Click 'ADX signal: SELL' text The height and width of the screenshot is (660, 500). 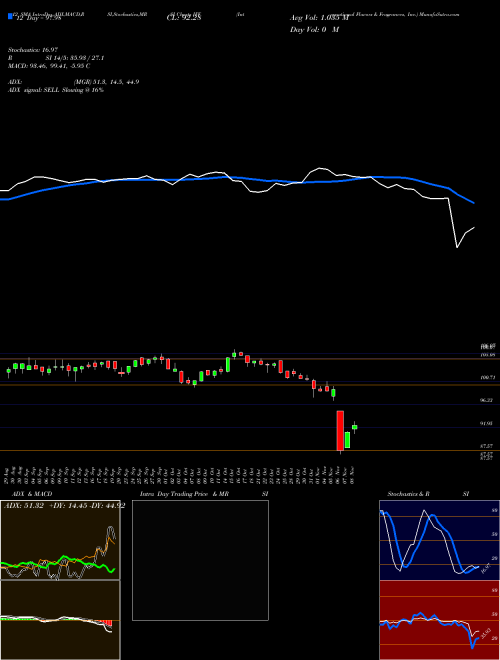(56, 90)
